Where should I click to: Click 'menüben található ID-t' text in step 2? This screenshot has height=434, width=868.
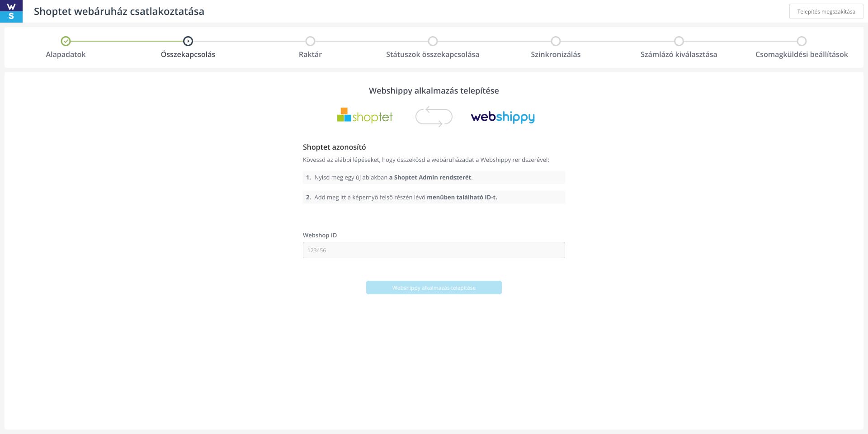(462, 197)
